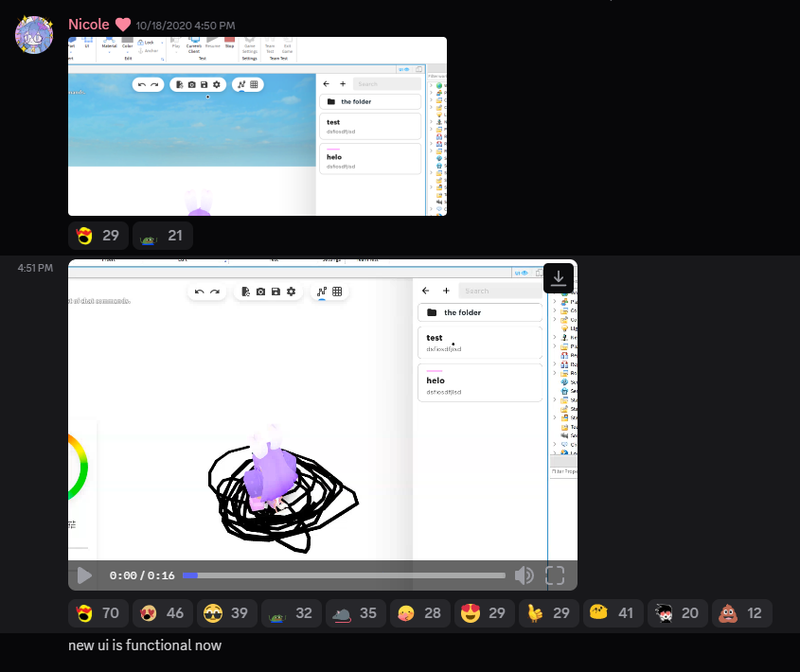The width and height of the screenshot is (800, 672).
Task: Toggle the frog reaction with count 21
Action: 162,236
